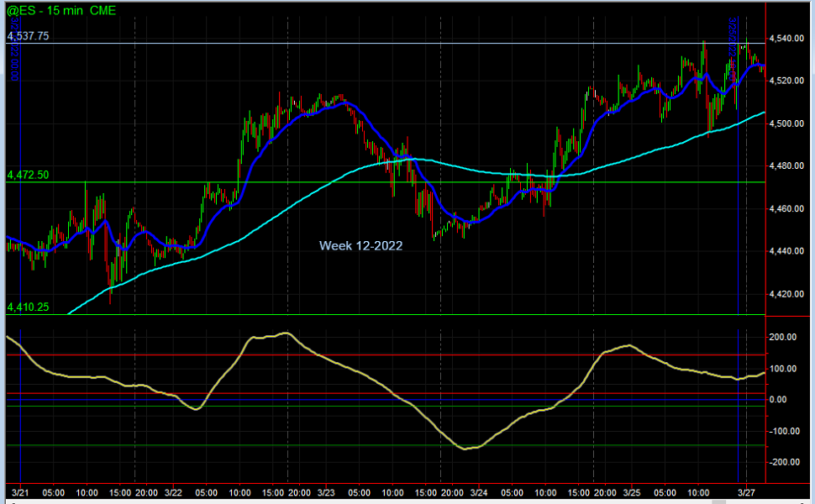Select the rotated 3/25/2022 vertical line label
This screenshot has width=815, height=504.
(x=732, y=50)
